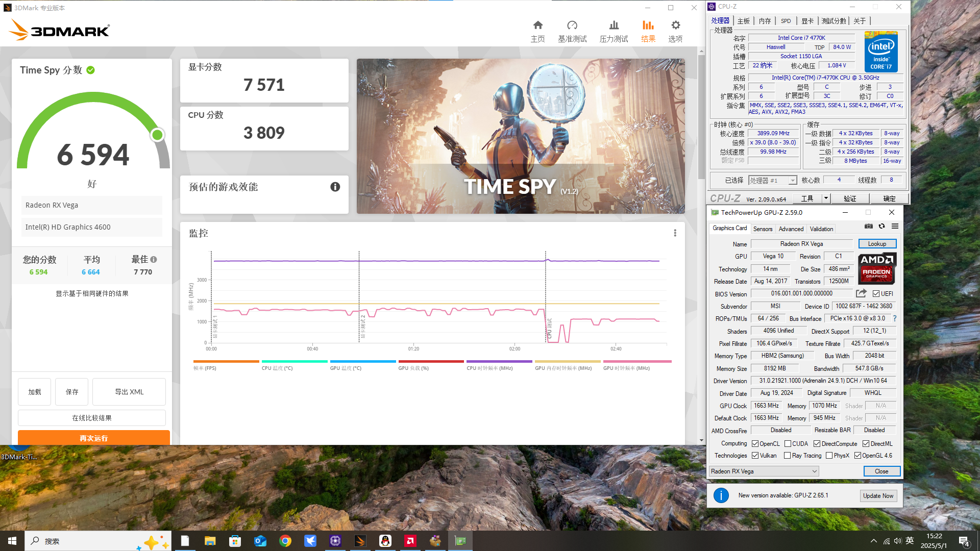
Task: Switch to GPU-Z Validation tab
Action: tap(821, 229)
